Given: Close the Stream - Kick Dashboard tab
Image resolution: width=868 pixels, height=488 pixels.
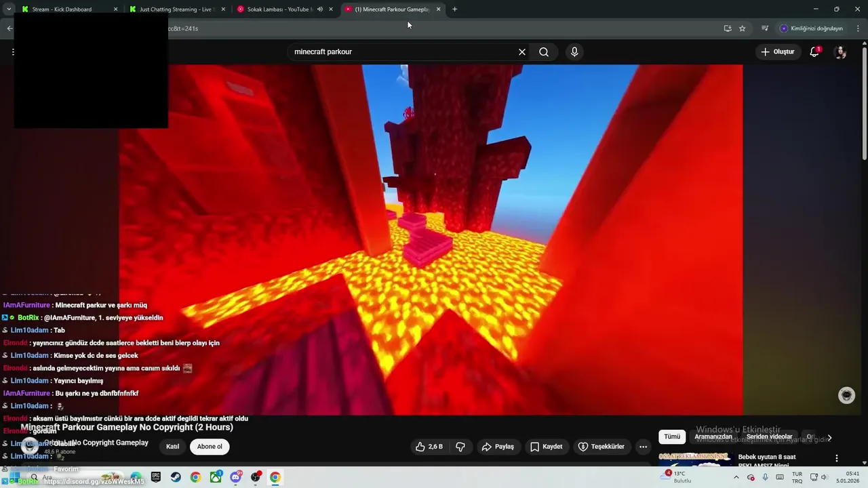Looking at the screenshot, I should pos(115,9).
